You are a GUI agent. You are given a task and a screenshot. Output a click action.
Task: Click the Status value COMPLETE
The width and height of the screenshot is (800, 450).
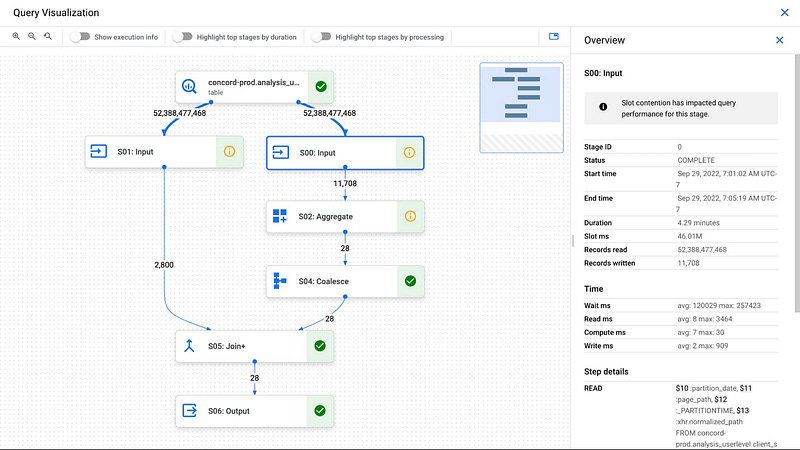[x=696, y=160]
